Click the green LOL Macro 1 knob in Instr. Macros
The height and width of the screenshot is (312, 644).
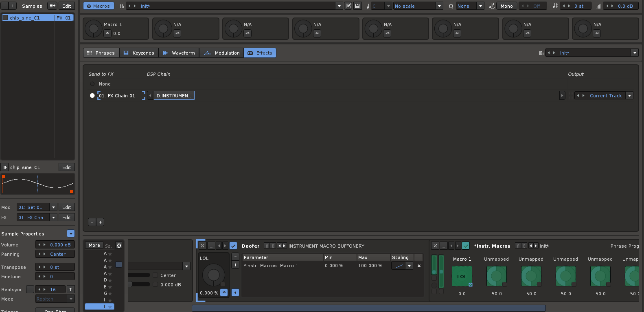pos(462,276)
